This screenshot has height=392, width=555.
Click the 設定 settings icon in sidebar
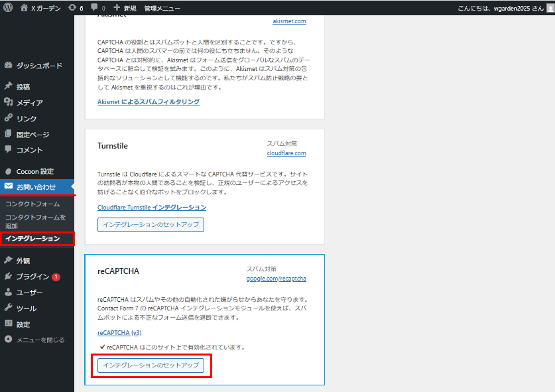coord(9,324)
